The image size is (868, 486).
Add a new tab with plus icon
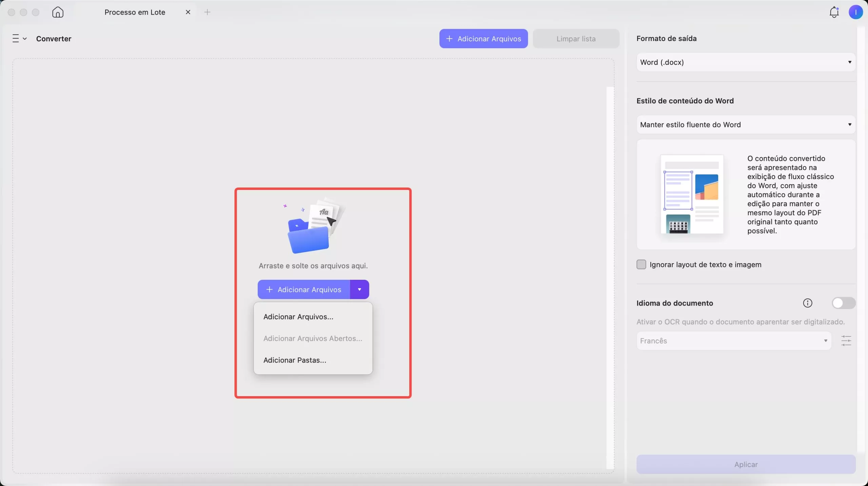pyautogui.click(x=207, y=12)
